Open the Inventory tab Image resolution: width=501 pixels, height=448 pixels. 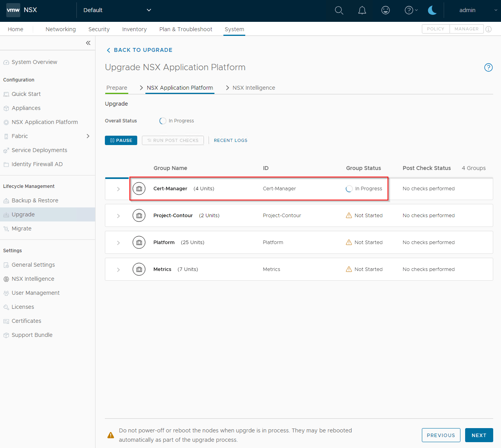tap(135, 29)
